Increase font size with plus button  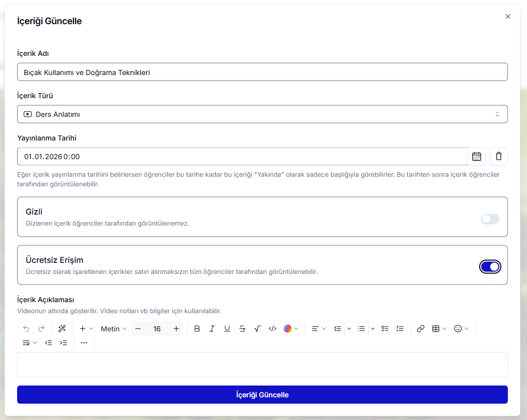(x=176, y=329)
